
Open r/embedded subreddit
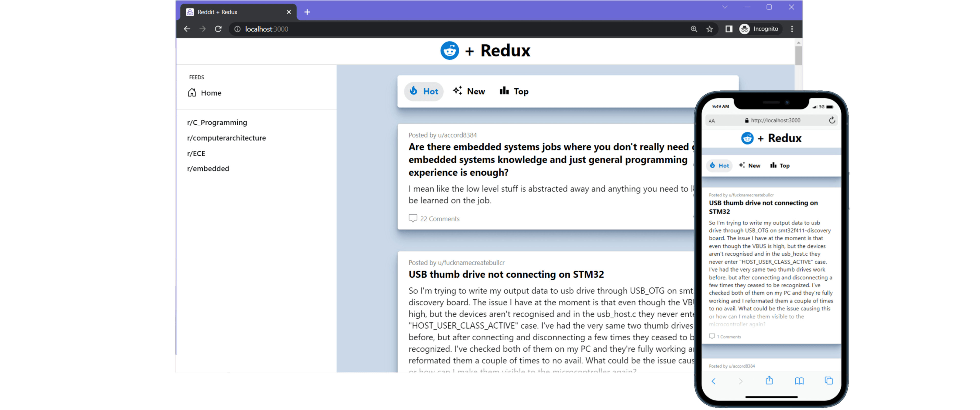coord(208,168)
